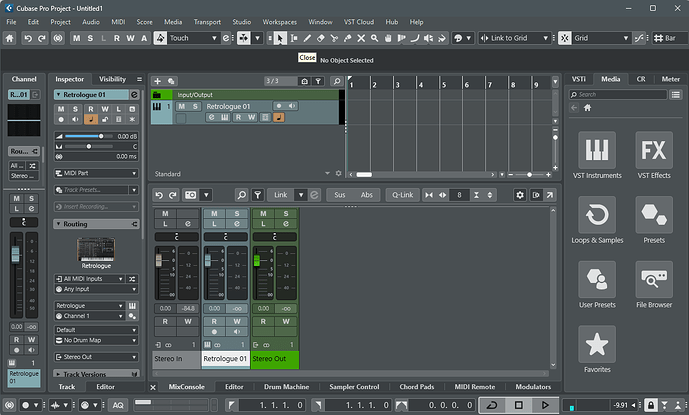The image size is (689, 415).
Task: Select the Split scissors tool
Action: coord(334,38)
